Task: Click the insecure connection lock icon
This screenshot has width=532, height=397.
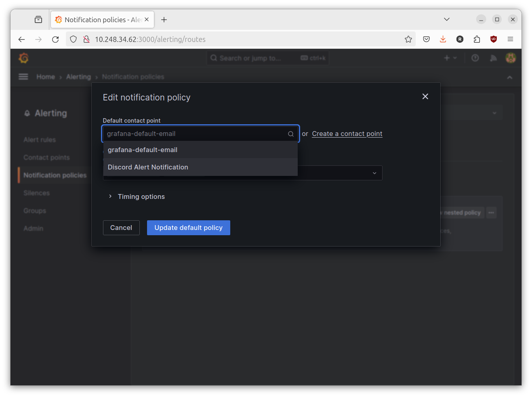Action: 86,39
